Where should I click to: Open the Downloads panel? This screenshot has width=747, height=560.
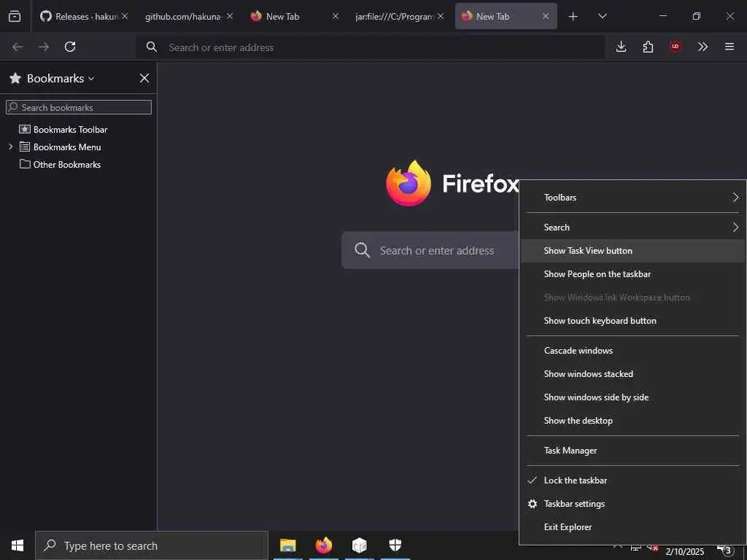point(621,47)
